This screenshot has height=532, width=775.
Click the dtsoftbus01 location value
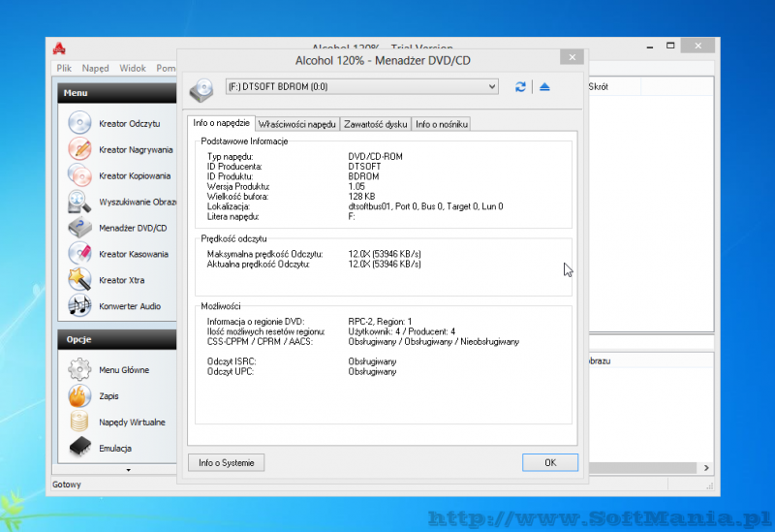click(425, 206)
